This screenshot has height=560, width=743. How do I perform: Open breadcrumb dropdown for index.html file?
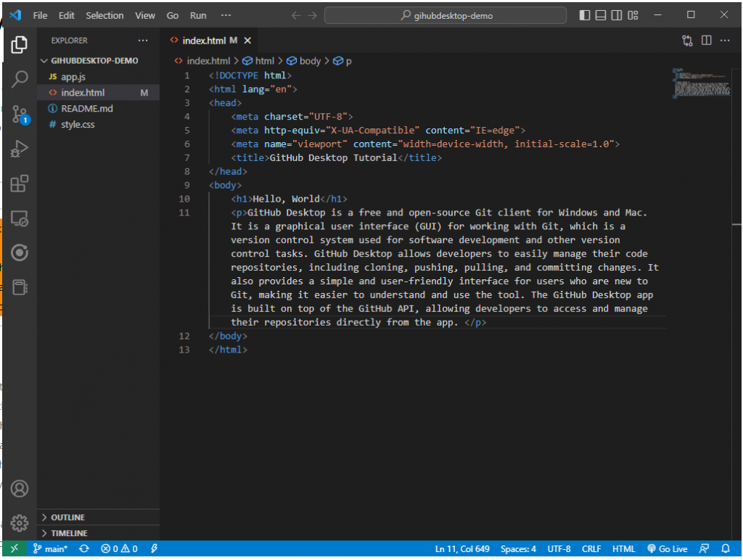pos(202,61)
